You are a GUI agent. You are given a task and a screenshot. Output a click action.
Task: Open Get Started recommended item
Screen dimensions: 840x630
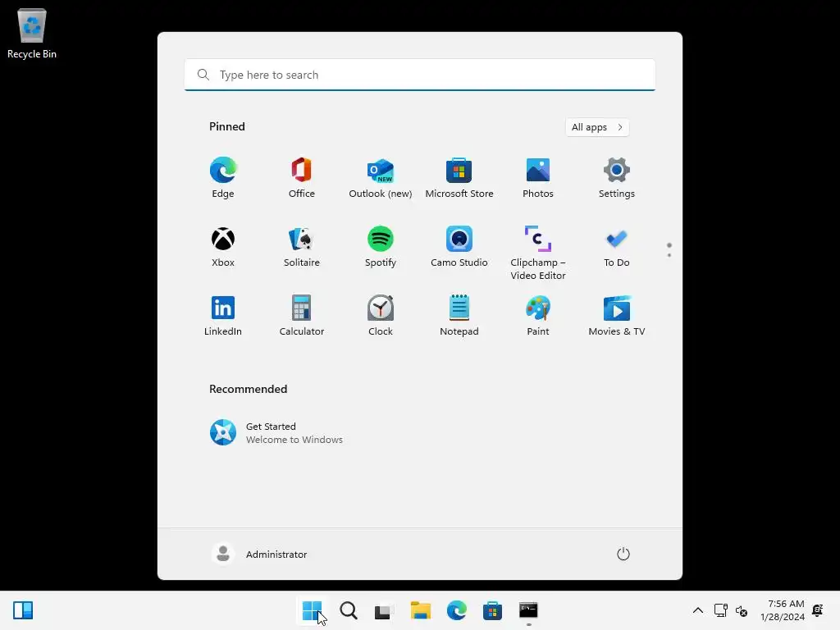(276, 432)
